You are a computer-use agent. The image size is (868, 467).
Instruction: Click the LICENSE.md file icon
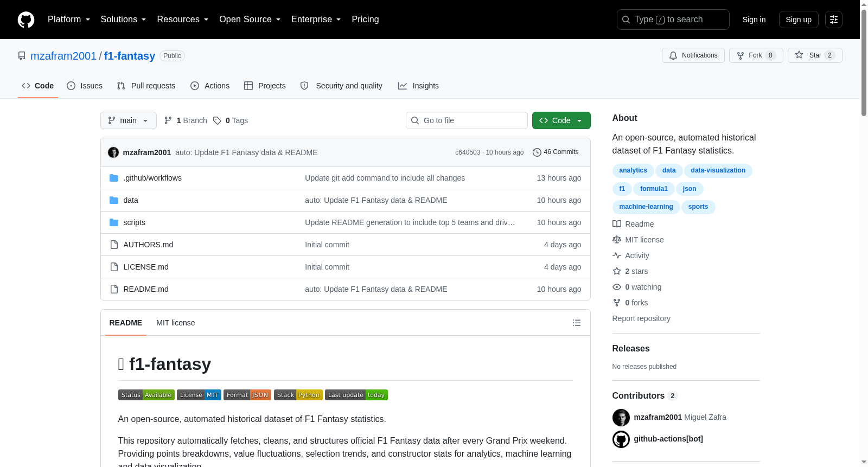[114, 267]
